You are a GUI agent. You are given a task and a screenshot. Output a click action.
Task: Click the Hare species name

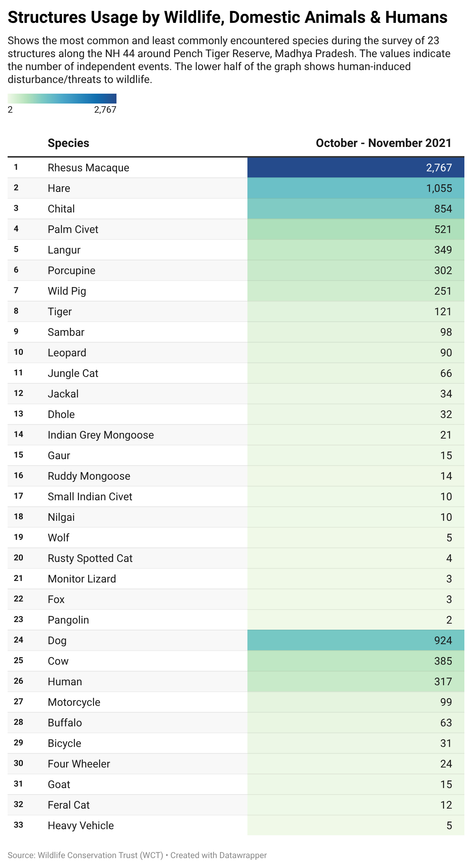pyautogui.click(x=59, y=188)
